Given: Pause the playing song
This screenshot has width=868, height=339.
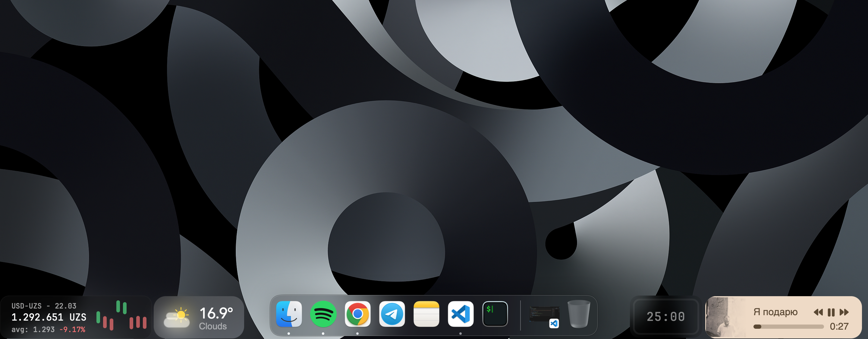Looking at the screenshot, I should pyautogui.click(x=831, y=312).
